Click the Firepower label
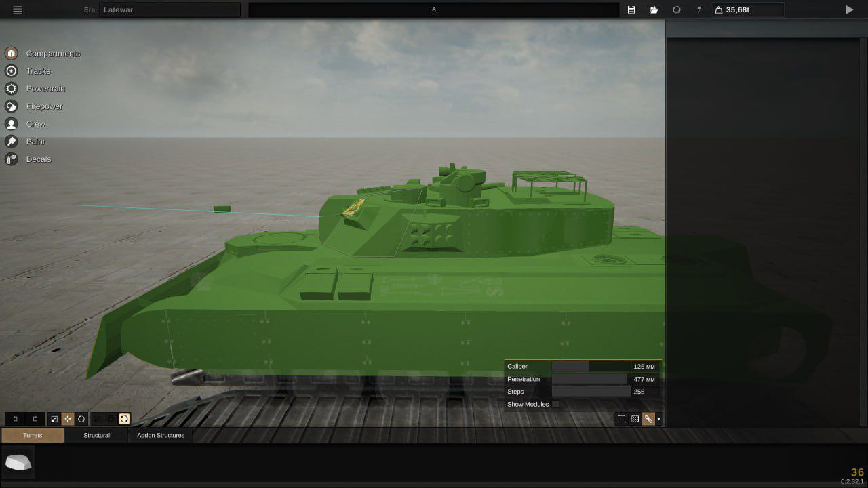The height and width of the screenshot is (488, 868). tap(44, 106)
